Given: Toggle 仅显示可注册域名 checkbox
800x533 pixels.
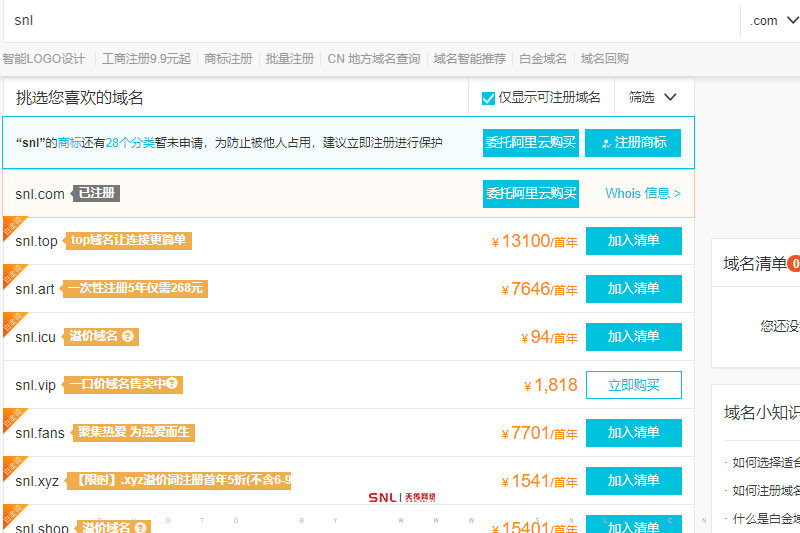Looking at the screenshot, I should click(x=489, y=98).
